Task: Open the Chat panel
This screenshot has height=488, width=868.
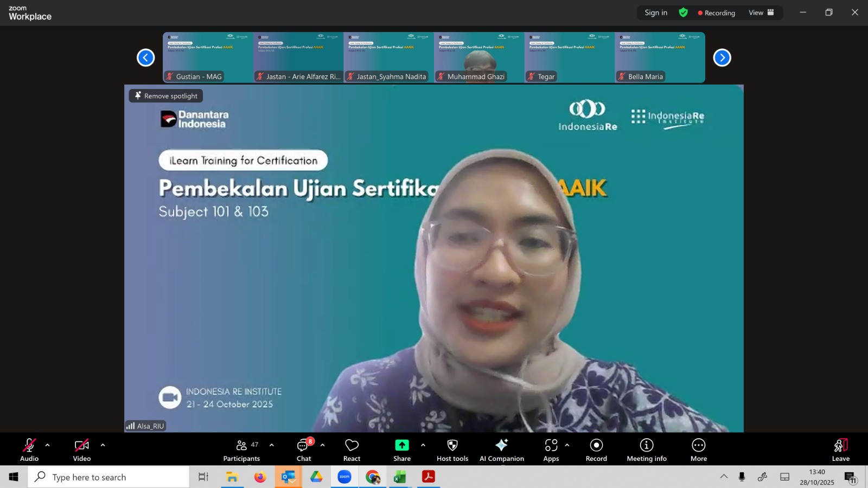Action: (304, 450)
